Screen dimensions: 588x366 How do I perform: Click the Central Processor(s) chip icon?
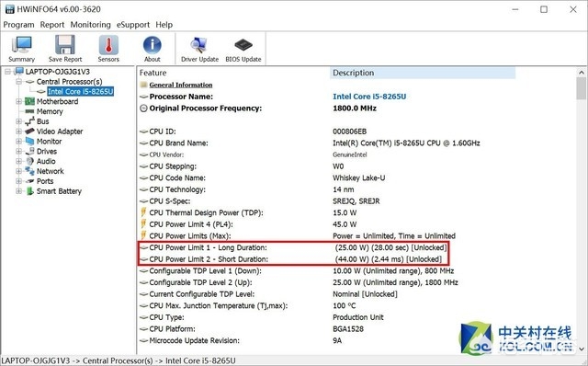29,82
